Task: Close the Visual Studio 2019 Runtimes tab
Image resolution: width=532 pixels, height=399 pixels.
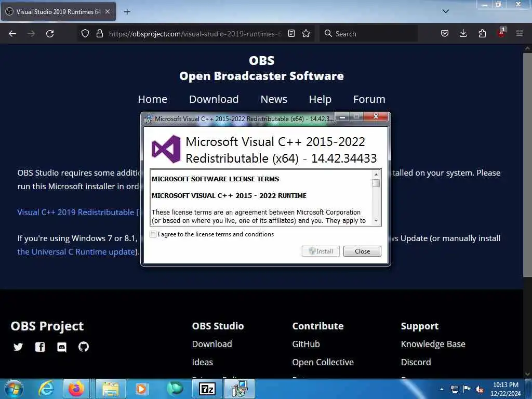Action: click(107, 11)
